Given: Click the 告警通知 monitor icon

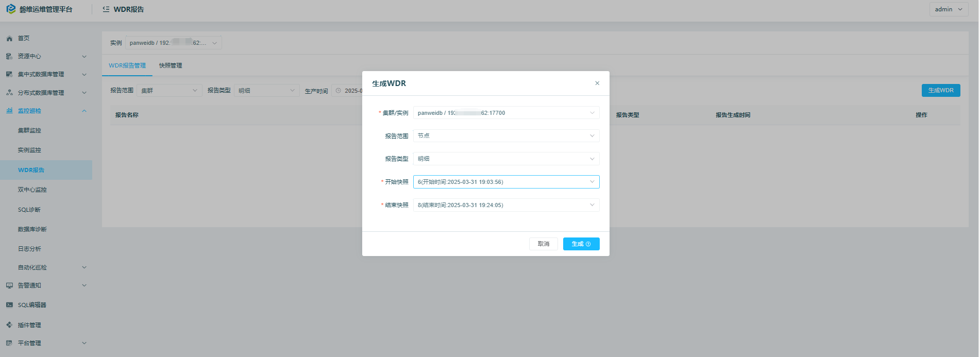Looking at the screenshot, I should pos(9,285).
